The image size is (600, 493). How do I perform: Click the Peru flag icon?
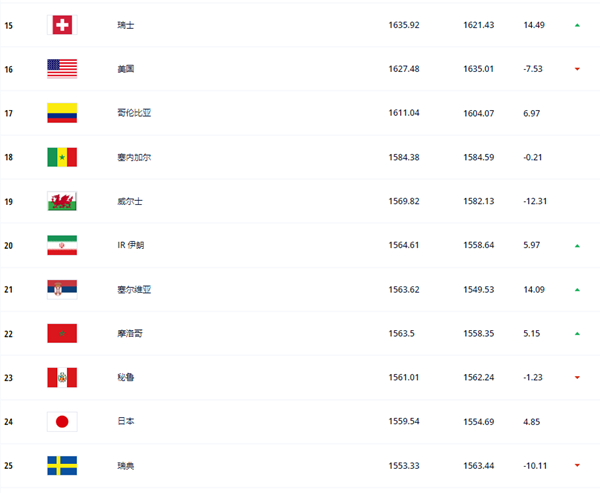pyautogui.click(x=62, y=377)
